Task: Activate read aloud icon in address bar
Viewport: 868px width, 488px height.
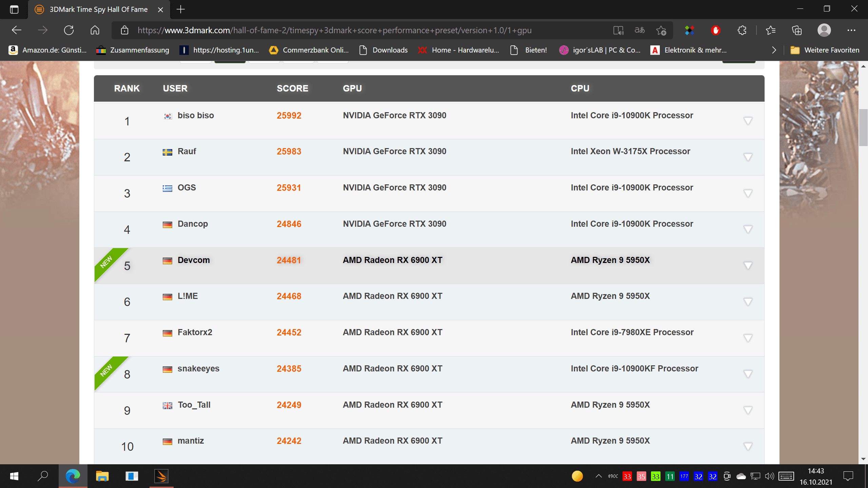Action: pos(618,30)
